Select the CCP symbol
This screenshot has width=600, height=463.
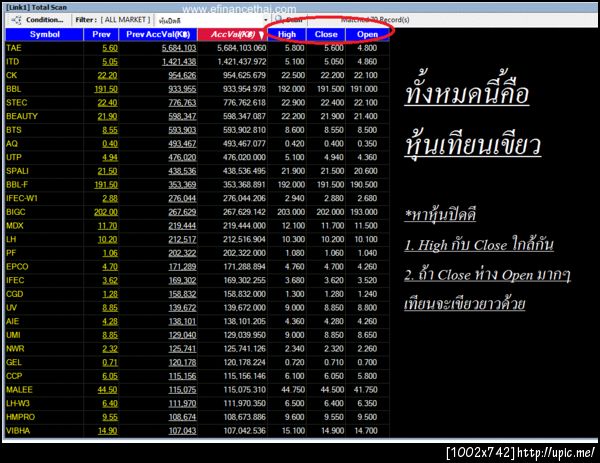[14, 376]
